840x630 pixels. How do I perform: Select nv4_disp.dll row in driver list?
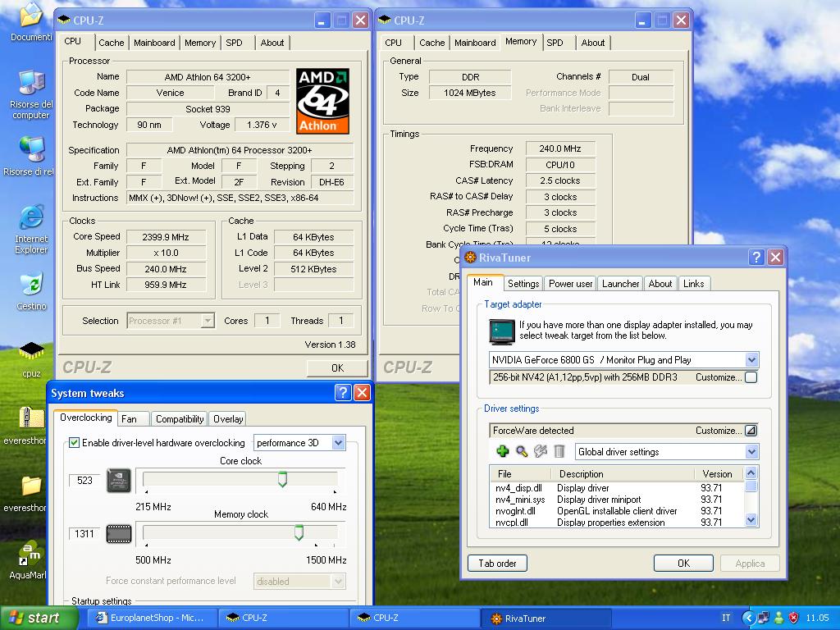click(616, 487)
